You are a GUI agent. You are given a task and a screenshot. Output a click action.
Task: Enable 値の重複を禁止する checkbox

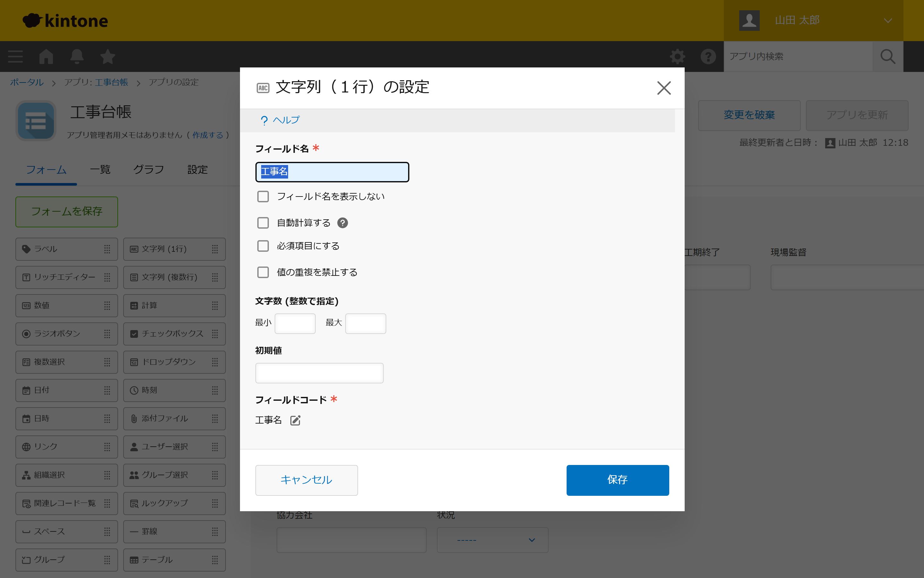[x=263, y=272]
